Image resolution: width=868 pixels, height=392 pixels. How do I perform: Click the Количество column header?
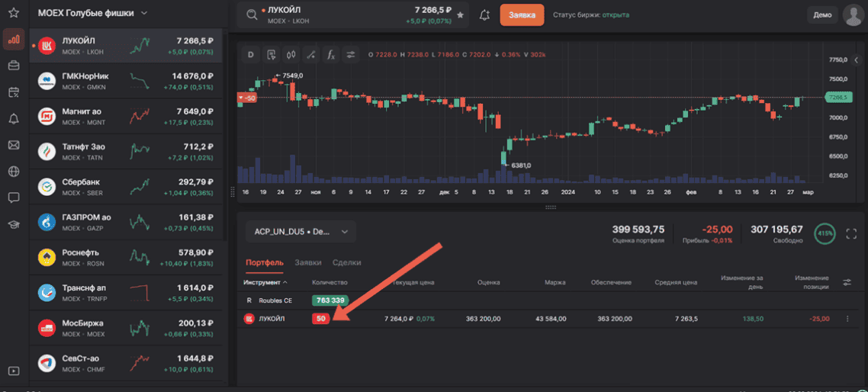330,282
